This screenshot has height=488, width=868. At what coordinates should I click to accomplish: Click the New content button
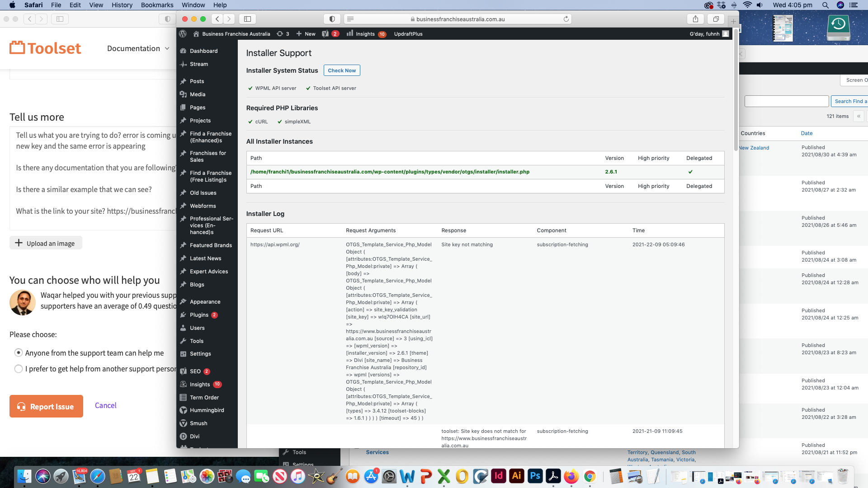click(306, 34)
